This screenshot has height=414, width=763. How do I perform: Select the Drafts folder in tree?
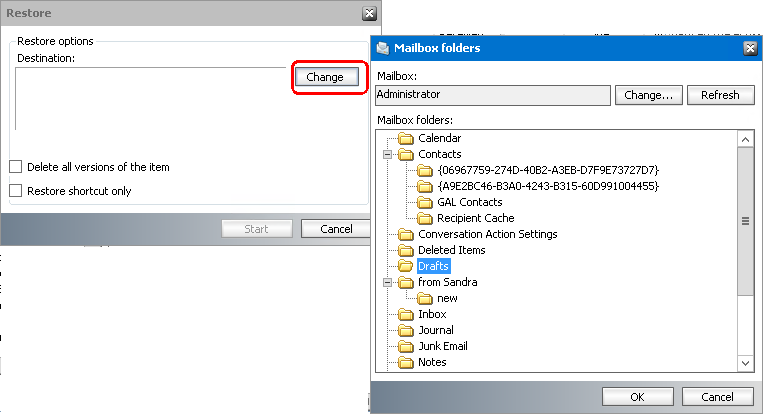click(434, 266)
